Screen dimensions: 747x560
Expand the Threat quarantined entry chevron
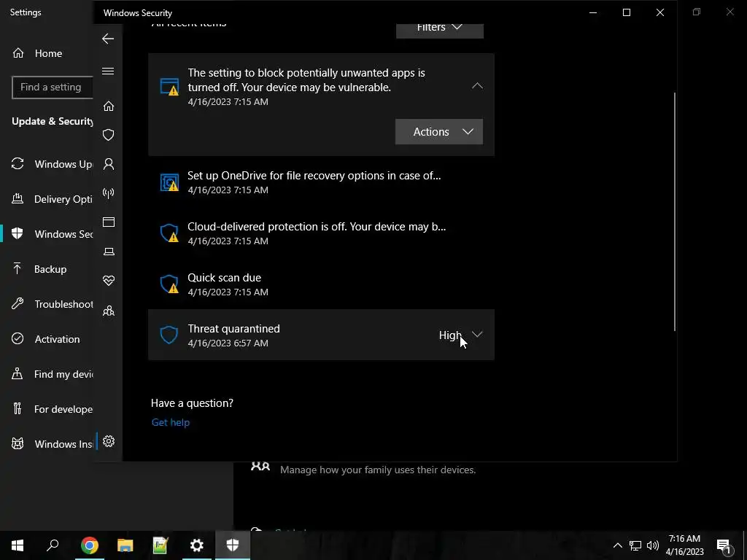[477, 335]
